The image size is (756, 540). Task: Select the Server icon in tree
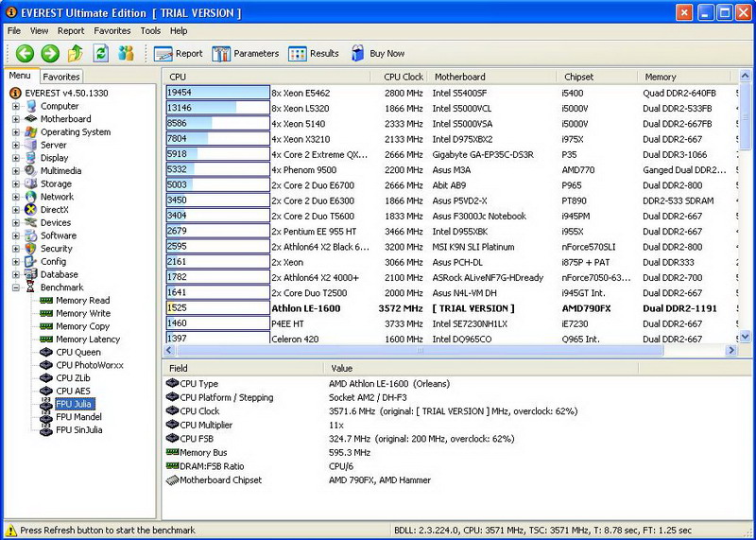[31, 145]
